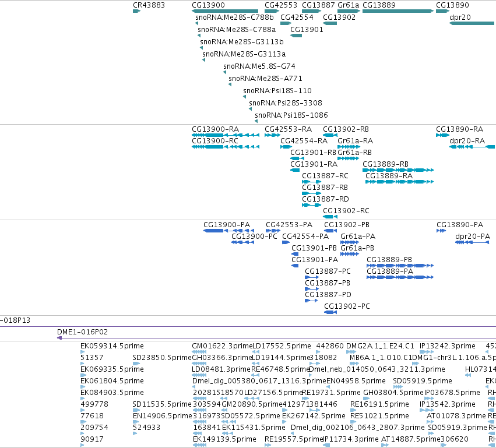Select protein CG42554-PA
496x448 pixels.
pyautogui.click(x=286, y=242)
